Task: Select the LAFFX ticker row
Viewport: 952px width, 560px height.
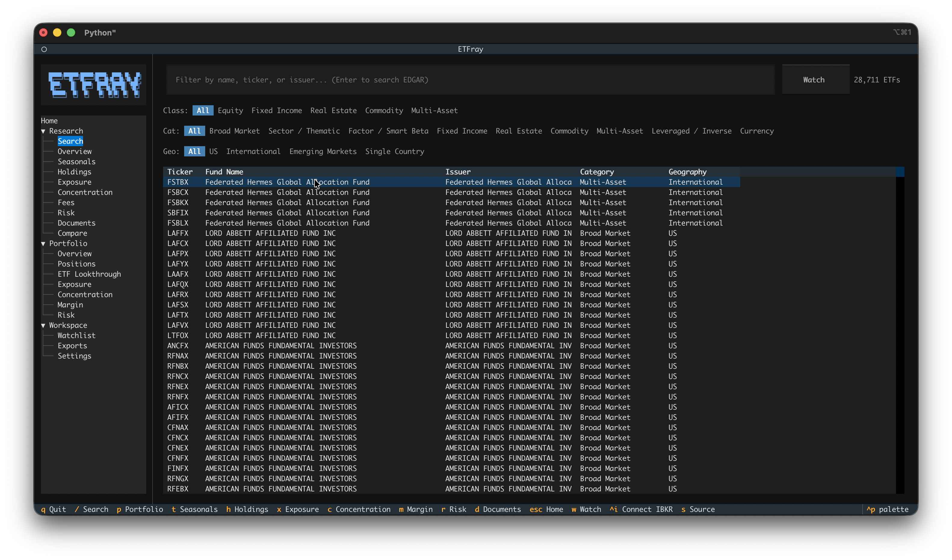Action: [x=451, y=233]
